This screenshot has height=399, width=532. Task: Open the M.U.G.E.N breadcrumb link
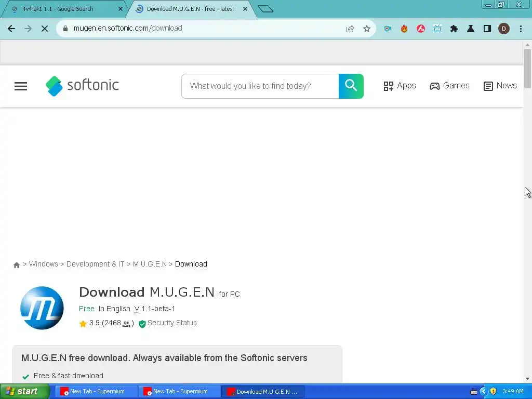(150, 264)
